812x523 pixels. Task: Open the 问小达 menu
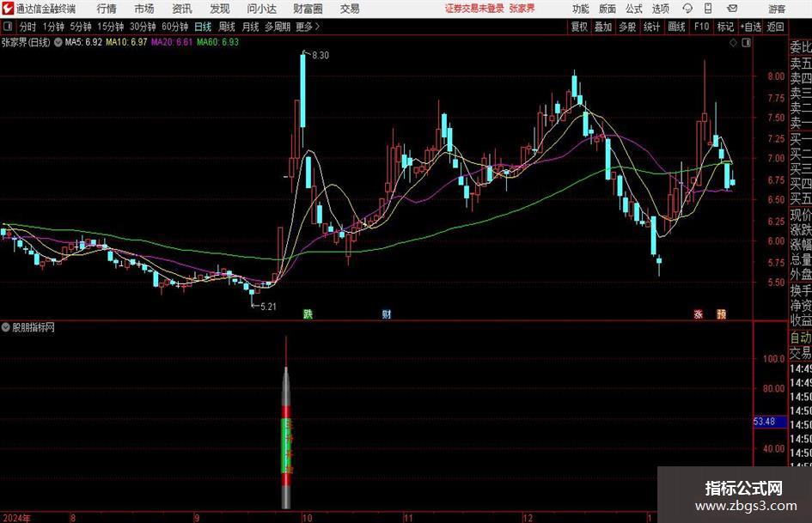[261, 9]
